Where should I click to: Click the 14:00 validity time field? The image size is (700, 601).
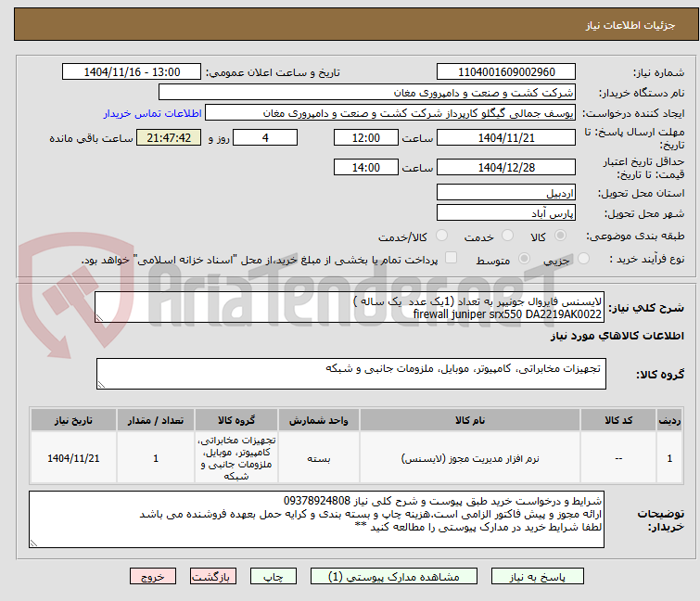(365, 167)
